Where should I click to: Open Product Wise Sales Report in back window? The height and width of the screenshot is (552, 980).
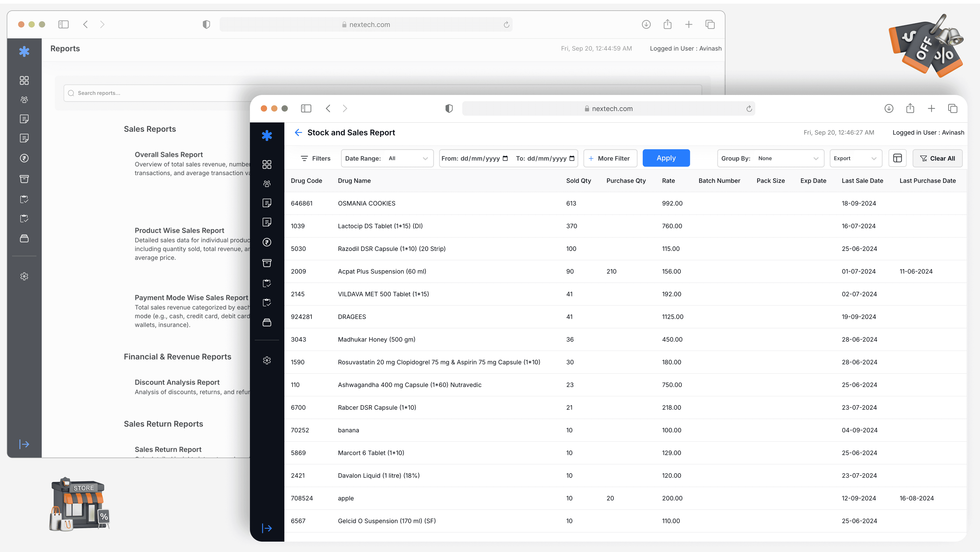[179, 230]
